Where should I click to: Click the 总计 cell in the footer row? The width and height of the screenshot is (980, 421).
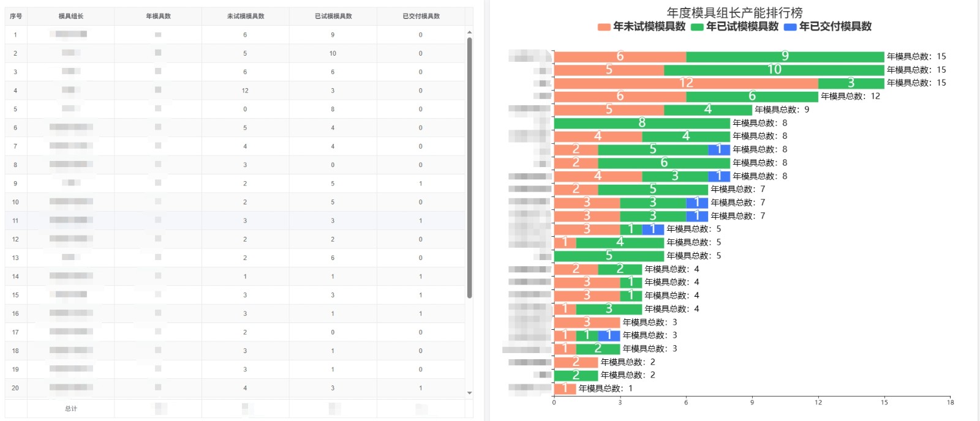click(71, 408)
